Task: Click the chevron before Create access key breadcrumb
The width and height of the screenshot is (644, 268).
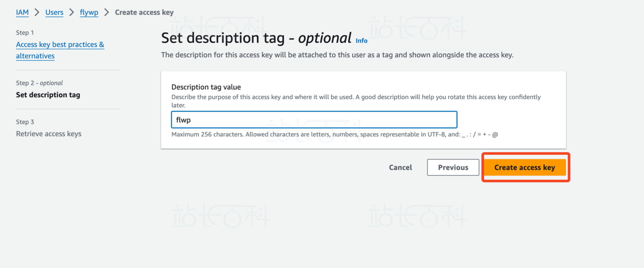Action: (x=107, y=12)
